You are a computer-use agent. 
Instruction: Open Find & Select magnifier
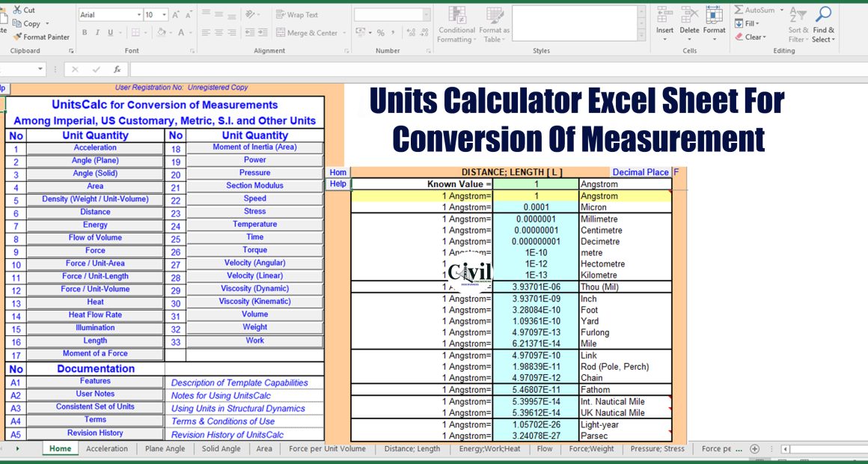click(x=824, y=25)
